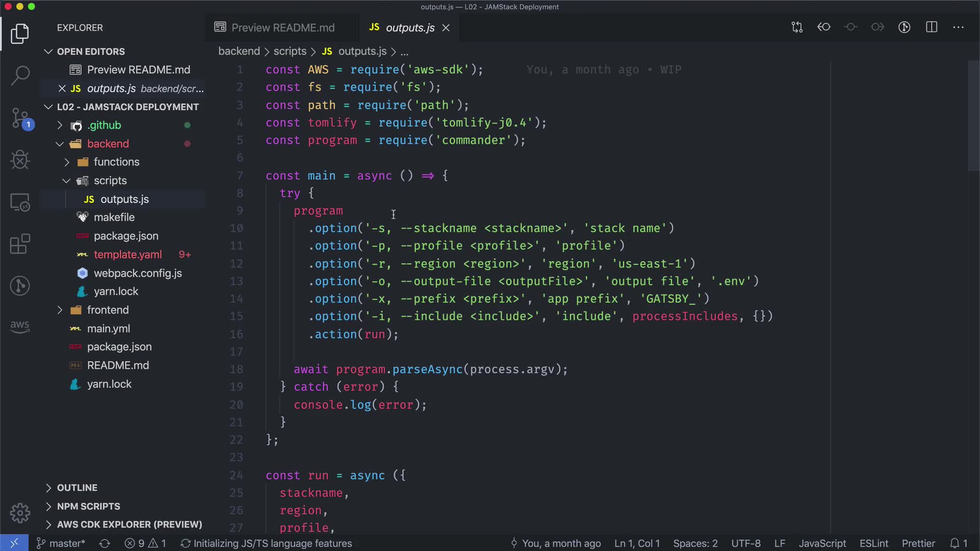Viewport: 980px width, 551px height.
Task: Toggle Prettier in the status bar
Action: coord(918,543)
